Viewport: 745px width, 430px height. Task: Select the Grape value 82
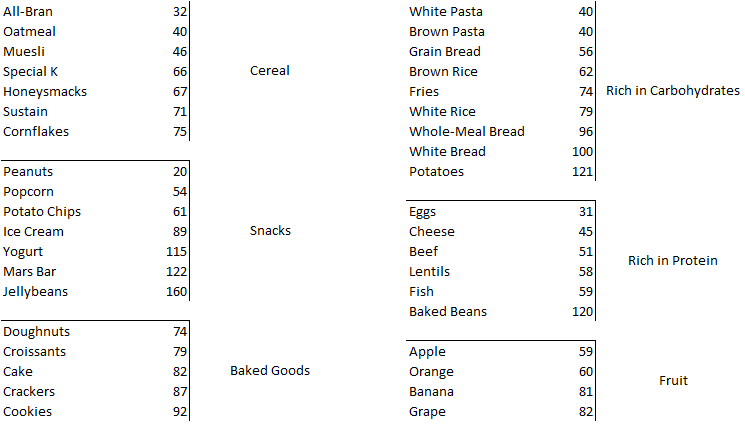(585, 412)
